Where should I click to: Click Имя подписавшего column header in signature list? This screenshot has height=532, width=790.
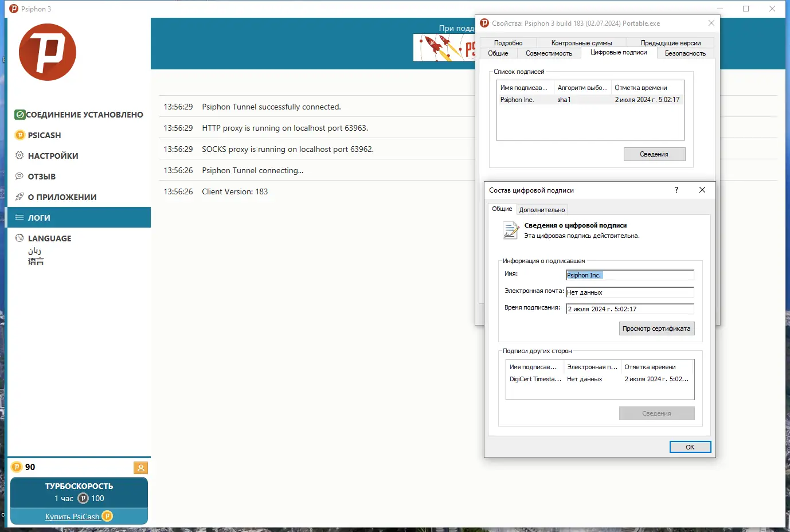(525, 88)
